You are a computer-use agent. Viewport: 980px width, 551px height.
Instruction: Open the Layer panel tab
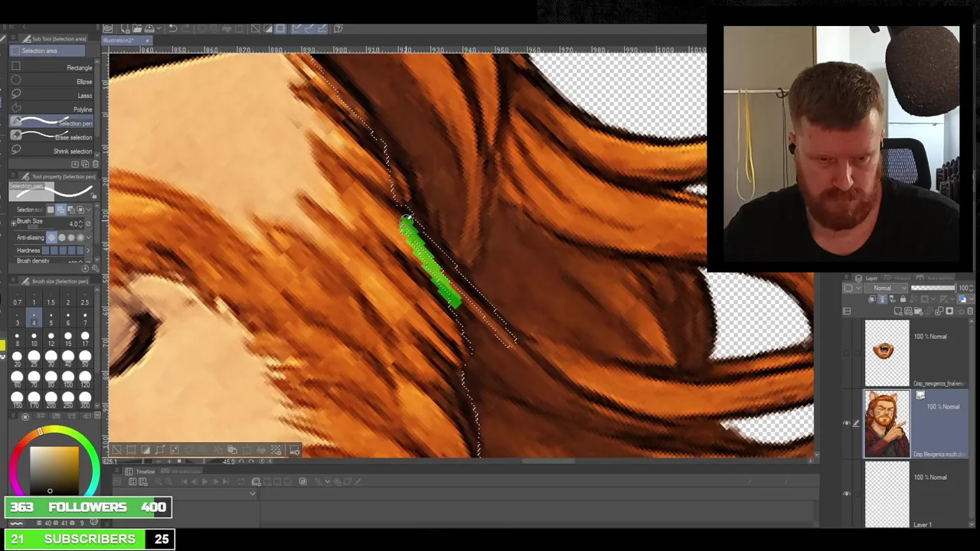[x=865, y=279]
